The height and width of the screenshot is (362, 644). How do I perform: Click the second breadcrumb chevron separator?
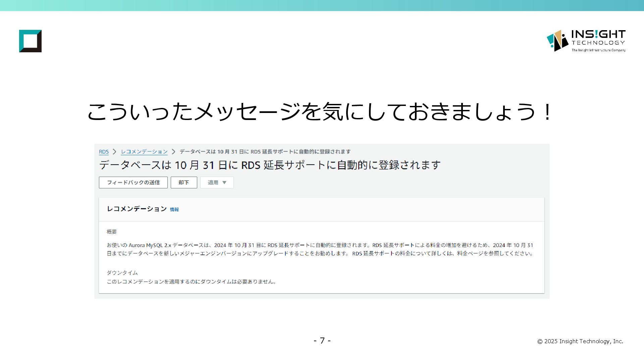click(173, 152)
